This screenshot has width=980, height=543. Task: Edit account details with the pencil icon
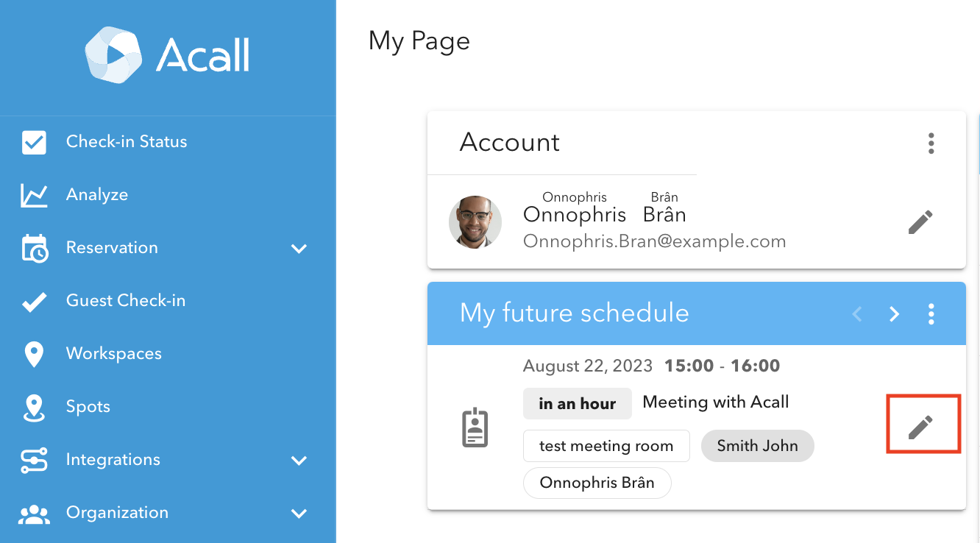click(x=920, y=221)
